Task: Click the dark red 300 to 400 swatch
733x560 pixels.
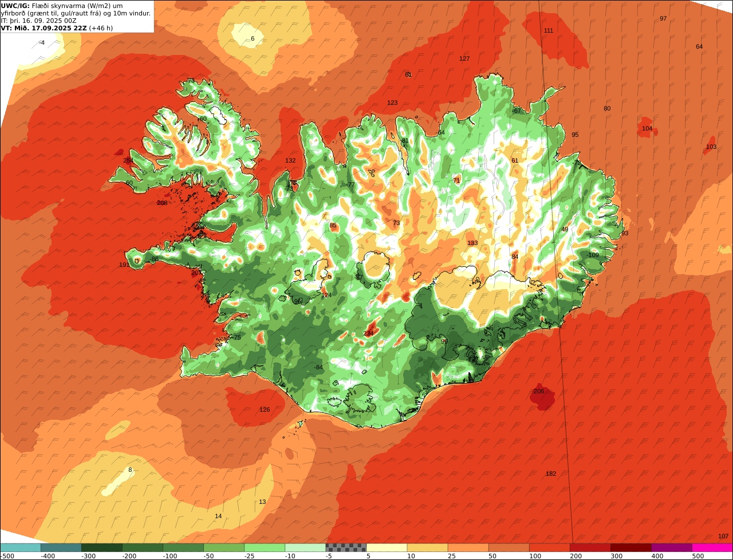Action: pos(631,547)
